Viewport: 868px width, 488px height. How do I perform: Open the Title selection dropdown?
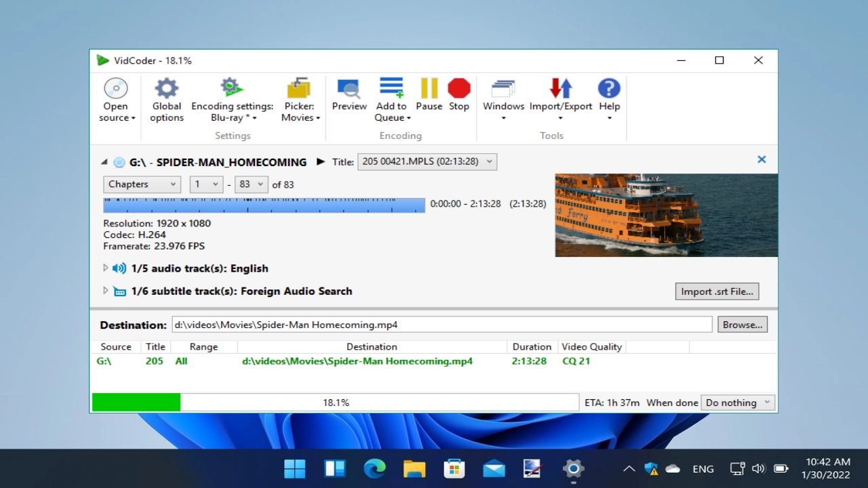pos(427,161)
